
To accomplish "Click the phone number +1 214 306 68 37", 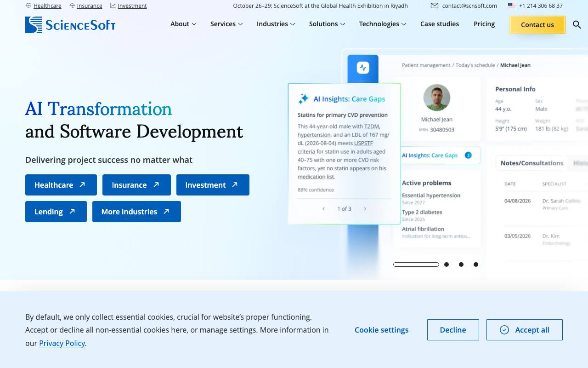I will point(541,6).
